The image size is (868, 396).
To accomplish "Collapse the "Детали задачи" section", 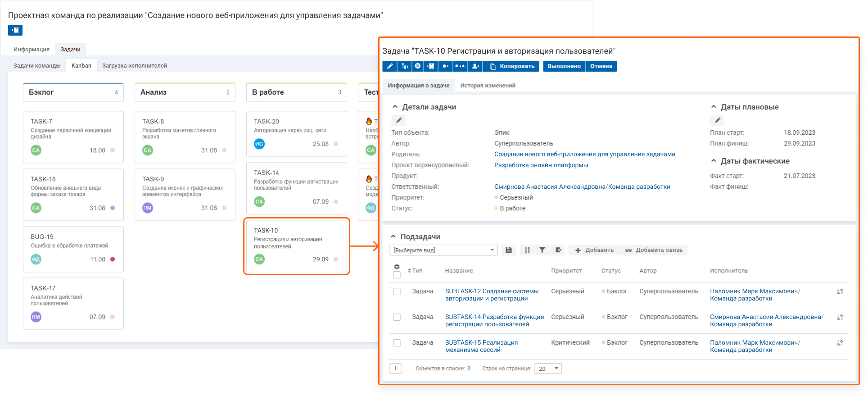I will coord(395,107).
